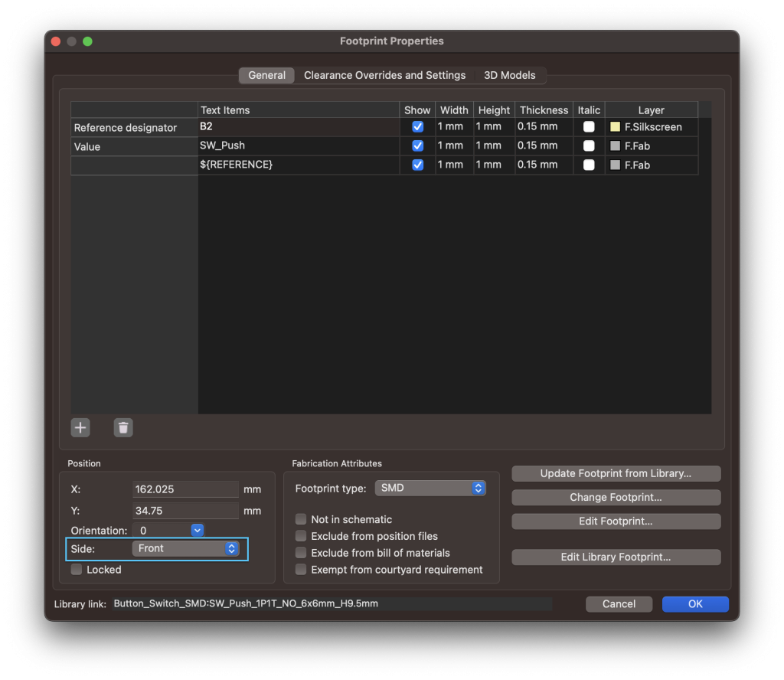Click Width cell of ${REFERENCE} row
Image resolution: width=784 pixels, height=680 pixels.
[x=455, y=165]
